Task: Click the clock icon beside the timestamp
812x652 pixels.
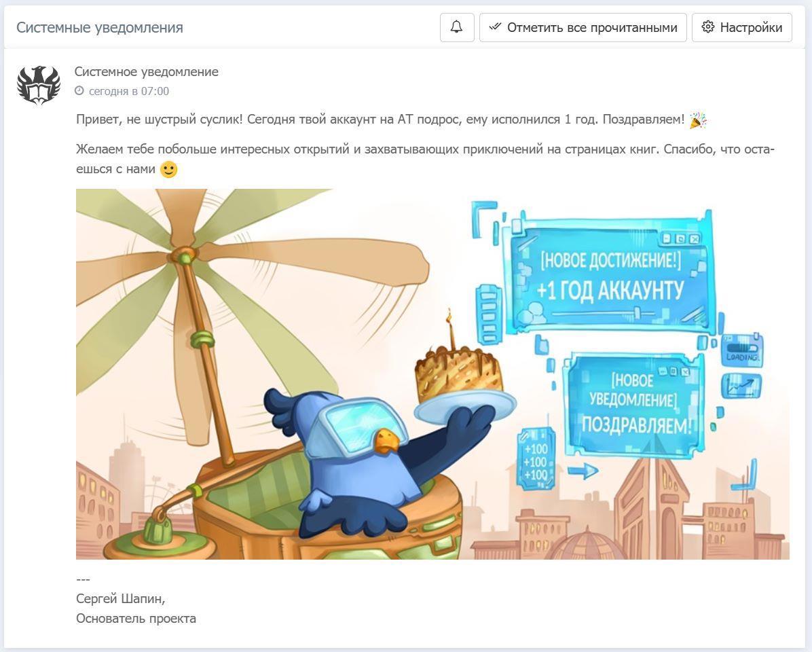Action: [79, 91]
